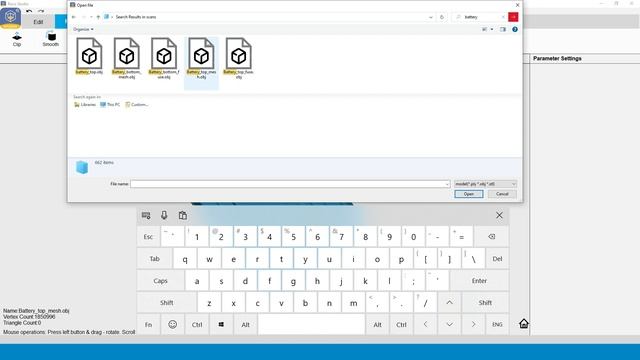Tap the Windows key on keyboard
The width and height of the screenshot is (640, 360).
pos(221,324)
